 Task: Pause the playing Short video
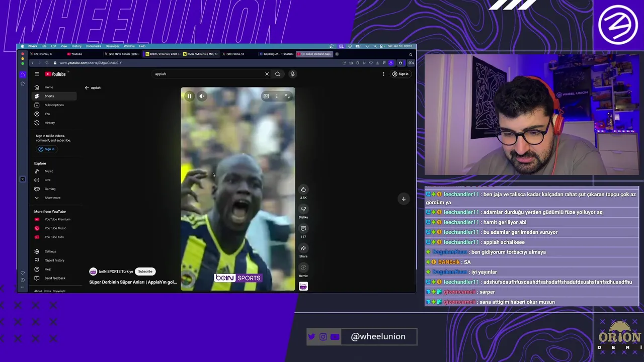tap(189, 96)
